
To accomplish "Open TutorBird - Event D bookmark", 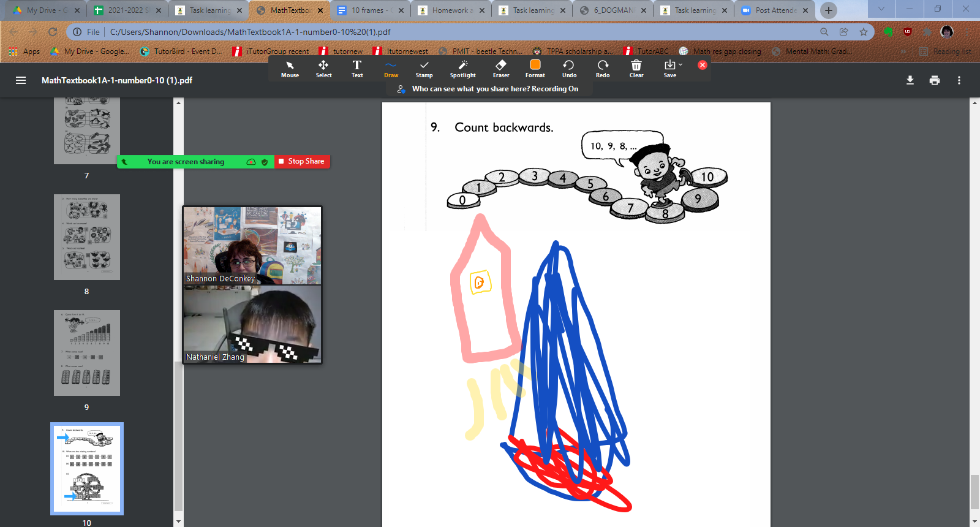I will tap(181, 51).
